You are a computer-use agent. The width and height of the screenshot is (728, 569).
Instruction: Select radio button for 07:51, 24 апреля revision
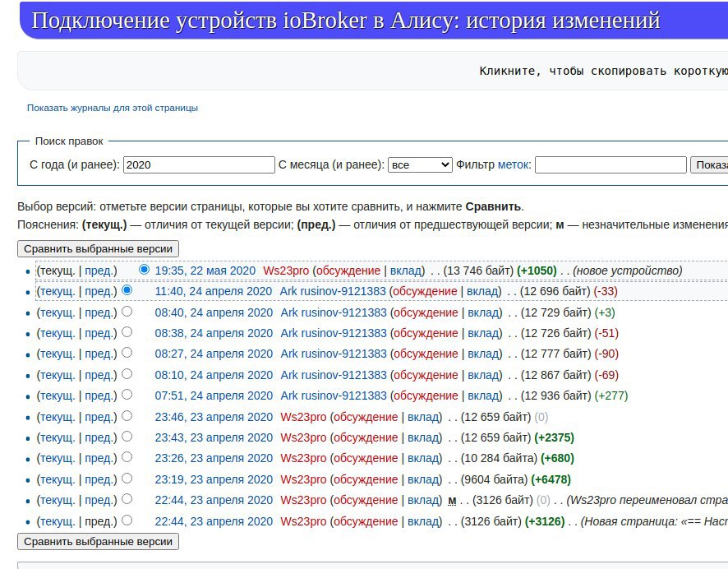point(127,395)
